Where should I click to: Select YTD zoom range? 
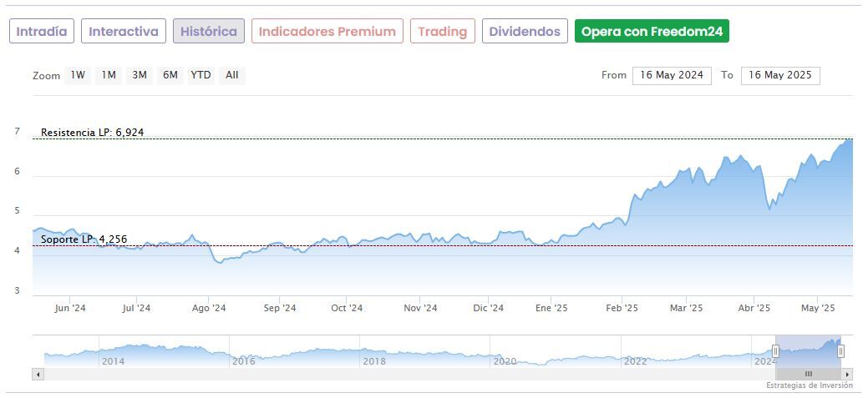201,75
